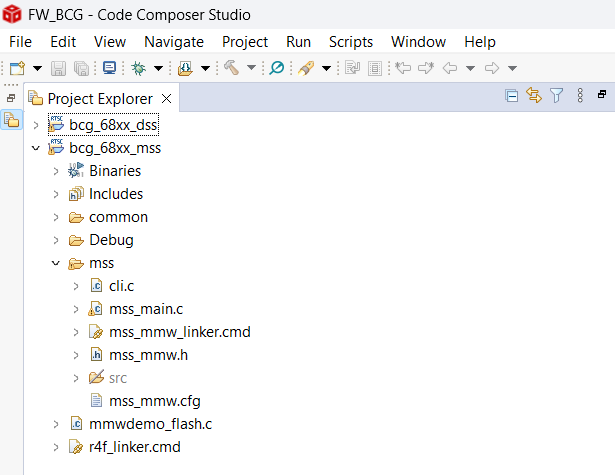The image size is (615, 475).
Task: Toggle Link with Editor icon
Action: 534,95
